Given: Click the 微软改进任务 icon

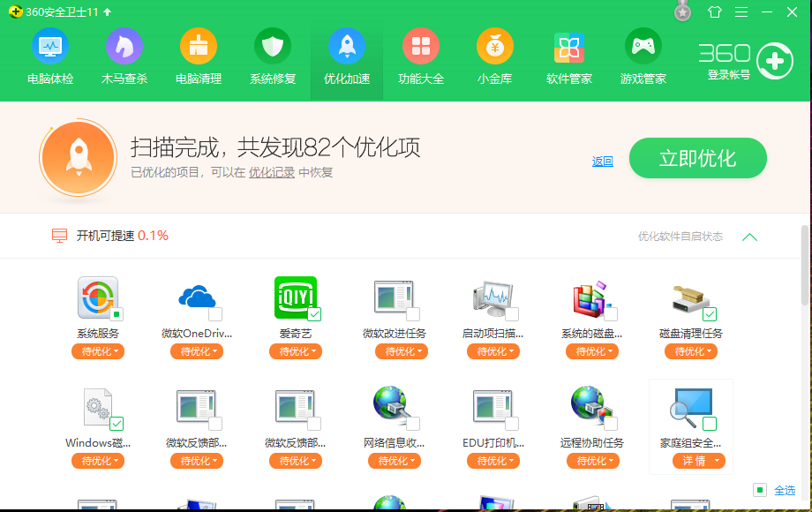Looking at the screenshot, I should 394,297.
